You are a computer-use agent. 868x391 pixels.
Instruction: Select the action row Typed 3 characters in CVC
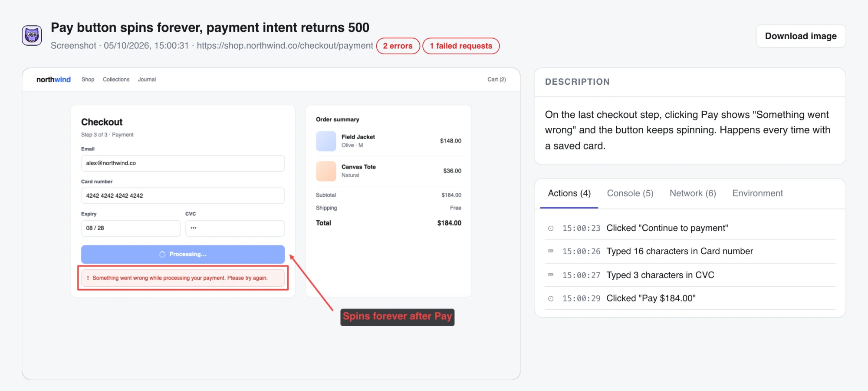coord(690,275)
